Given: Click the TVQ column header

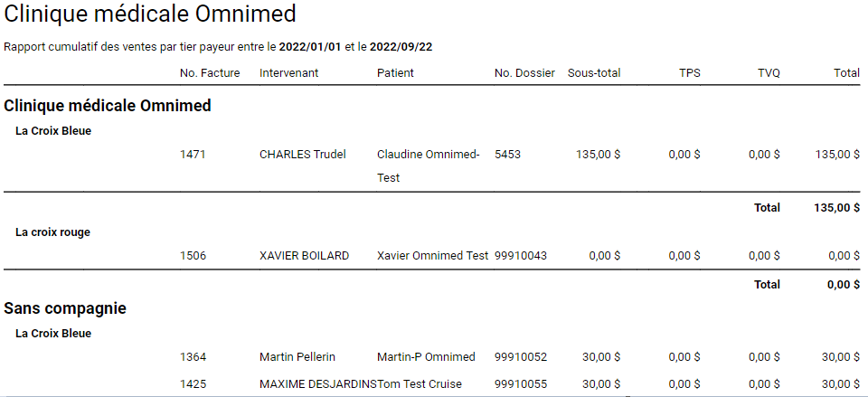Looking at the screenshot, I should pos(769,72).
